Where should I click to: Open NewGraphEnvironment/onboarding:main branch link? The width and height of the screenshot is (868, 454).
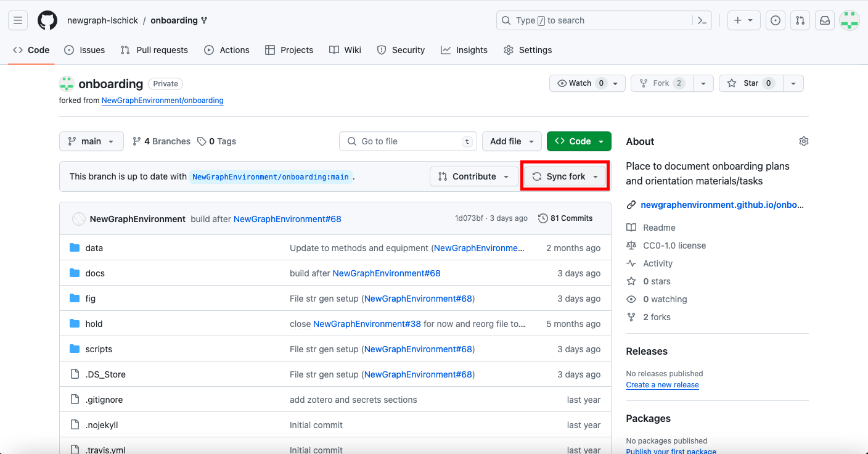click(x=271, y=176)
